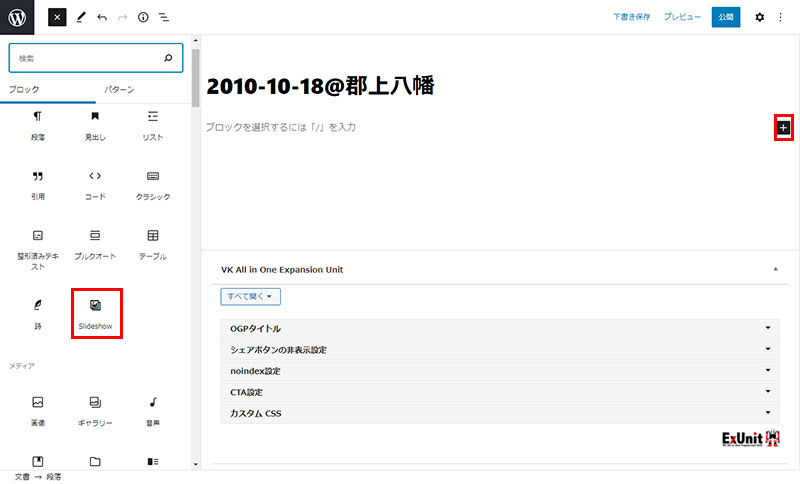Insert the Slideshow block
The width and height of the screenshot is (800, 484).
[x=96, y=314]
